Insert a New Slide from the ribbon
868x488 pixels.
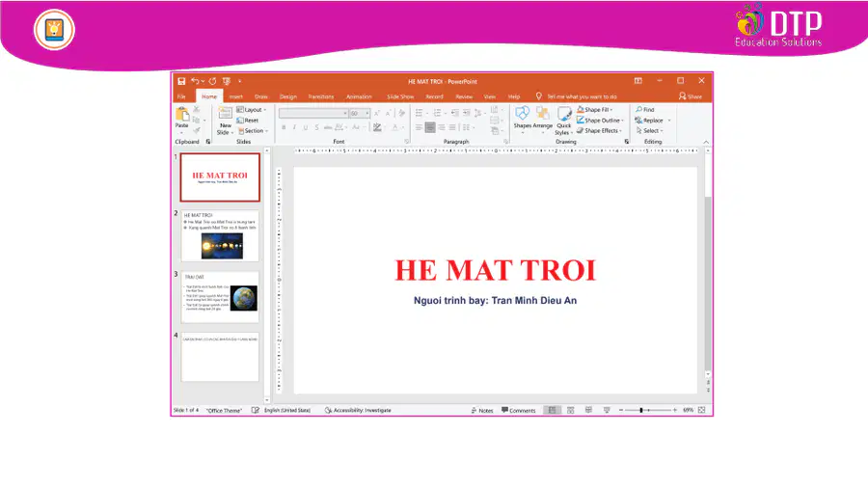tap(225, 119)
